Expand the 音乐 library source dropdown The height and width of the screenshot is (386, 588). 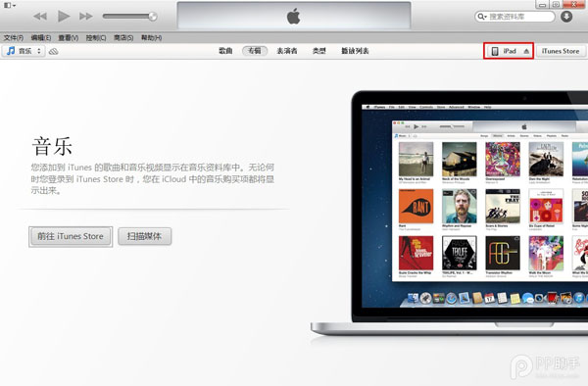24,51
